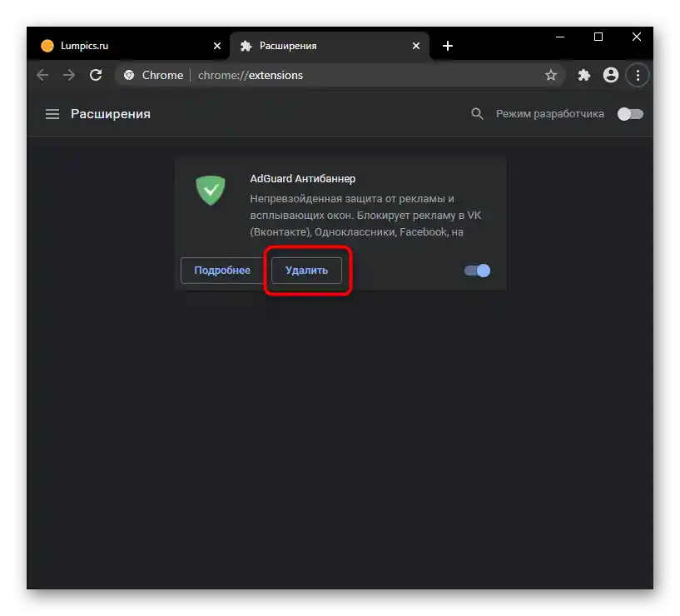Image resolution: width=680 pixels, height=616 pixels.
Task: Open the extensions puzzle icon in toolbar
Action: click(x=584, y=75)
